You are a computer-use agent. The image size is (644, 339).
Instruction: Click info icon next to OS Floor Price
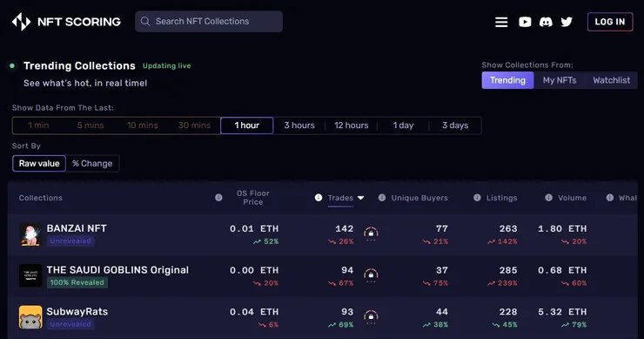coord(218,198)
